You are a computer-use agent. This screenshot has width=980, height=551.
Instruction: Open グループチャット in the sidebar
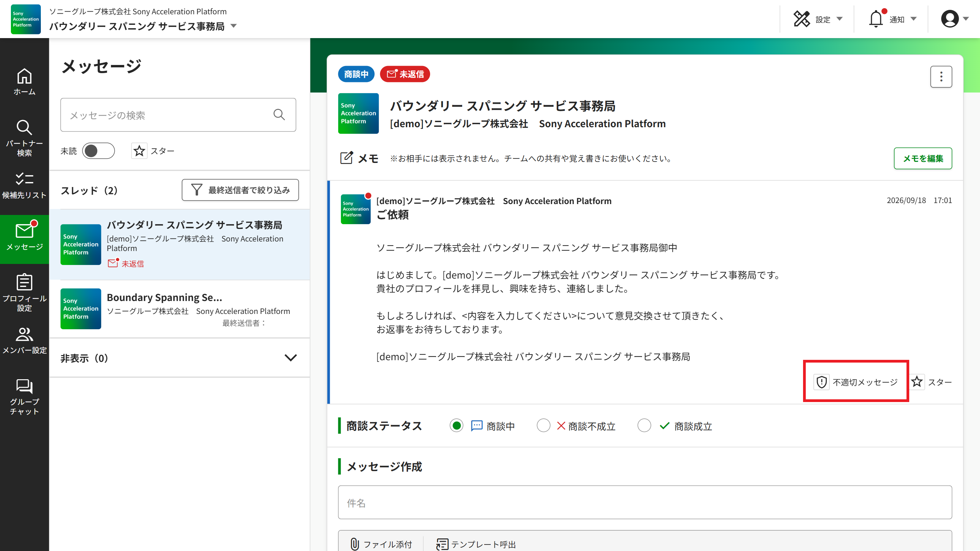pyautogui.click(x=24, y=397)
